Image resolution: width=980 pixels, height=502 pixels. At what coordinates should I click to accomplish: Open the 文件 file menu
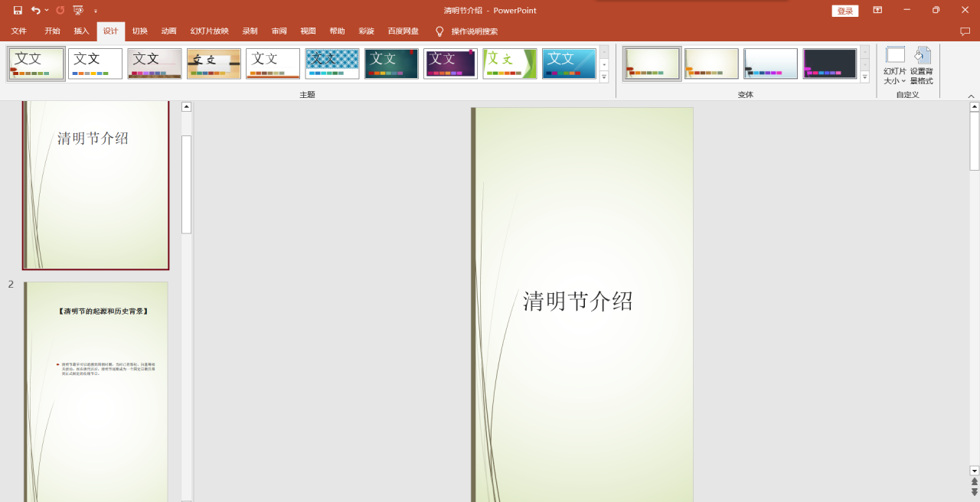pos(18,31)
